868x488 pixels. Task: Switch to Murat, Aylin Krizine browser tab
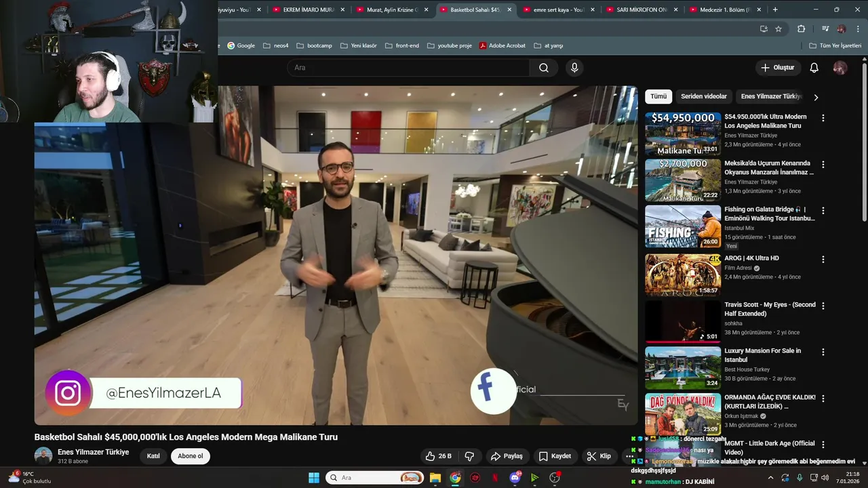tap(392, 10)
